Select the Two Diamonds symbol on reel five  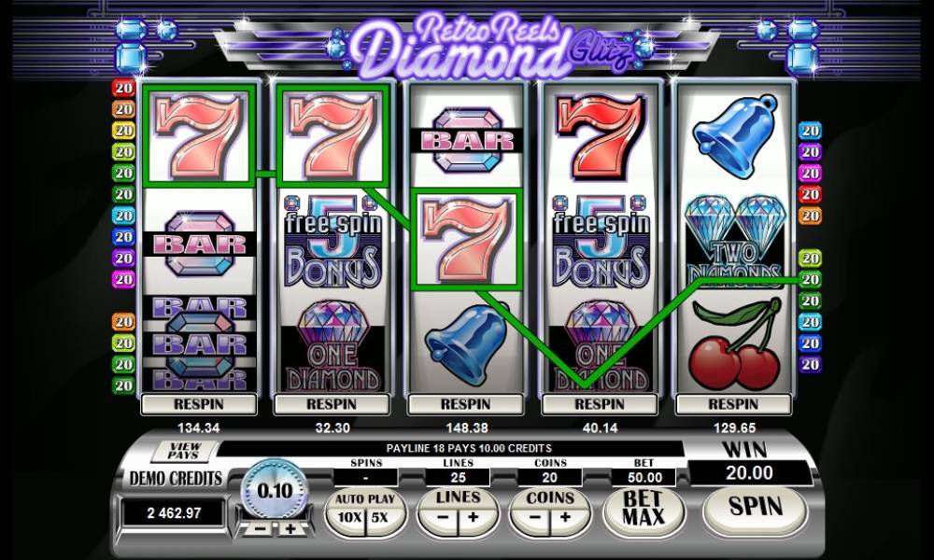[x=734, y=239]
